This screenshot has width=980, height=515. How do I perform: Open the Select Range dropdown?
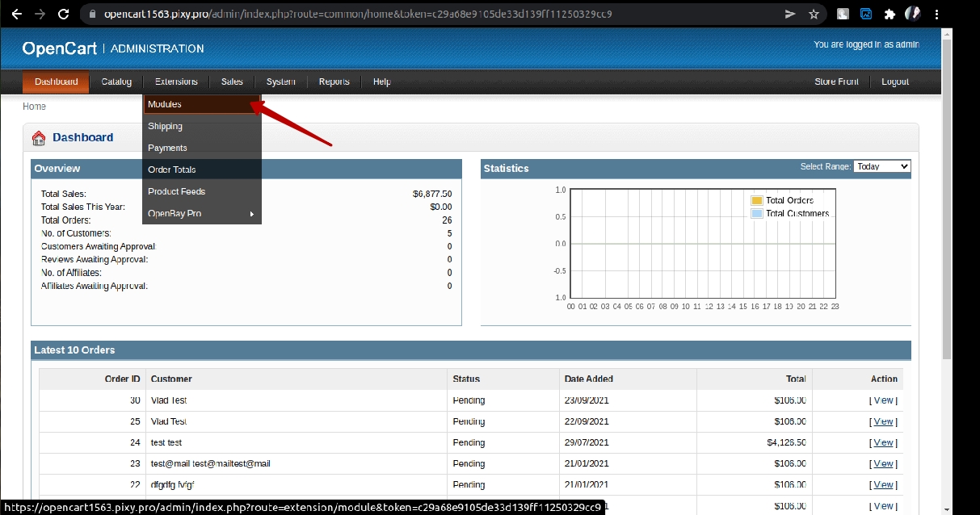coord(881,166)
